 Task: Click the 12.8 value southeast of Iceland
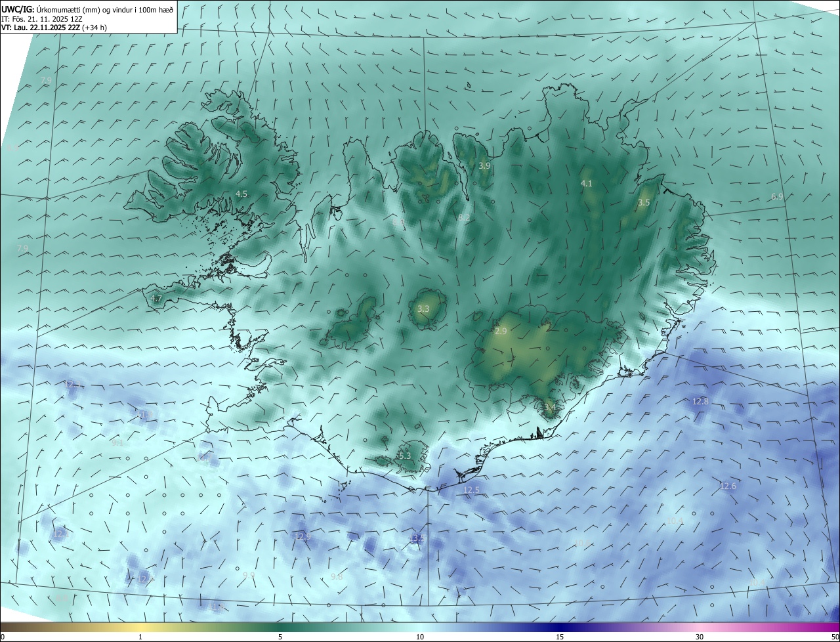point(701,401)
